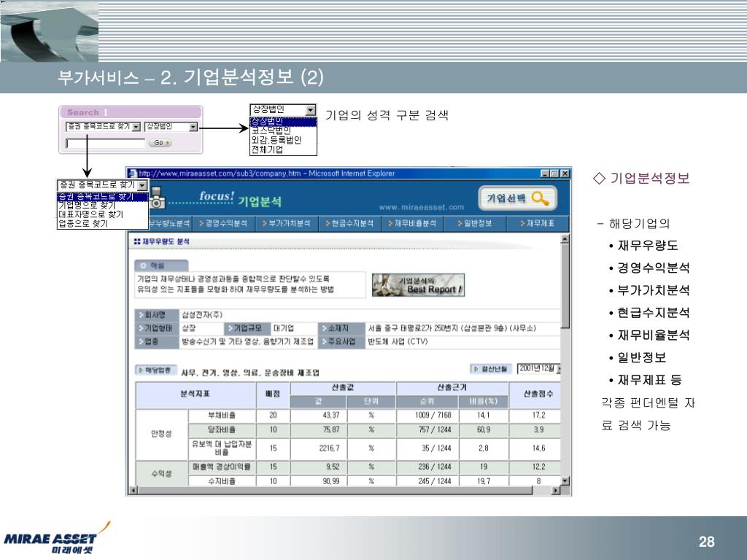
Task: Click the 안정성 category cell
Action: [x=161, y=434]
